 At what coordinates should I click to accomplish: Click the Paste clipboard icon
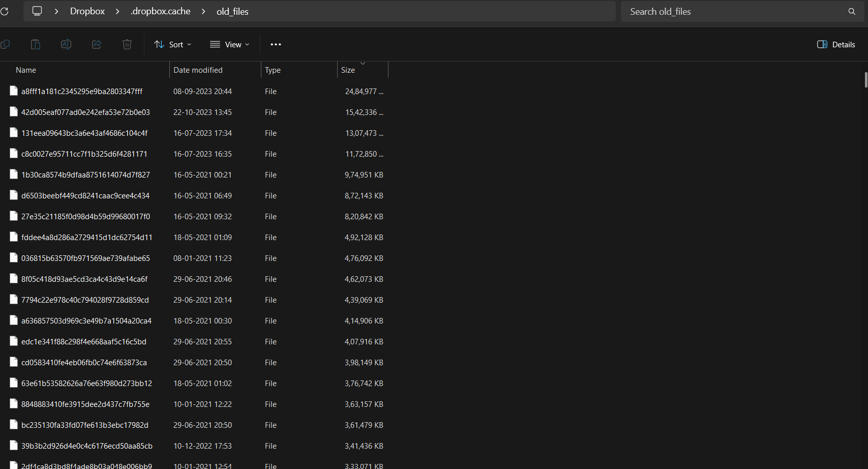[36, 44]
